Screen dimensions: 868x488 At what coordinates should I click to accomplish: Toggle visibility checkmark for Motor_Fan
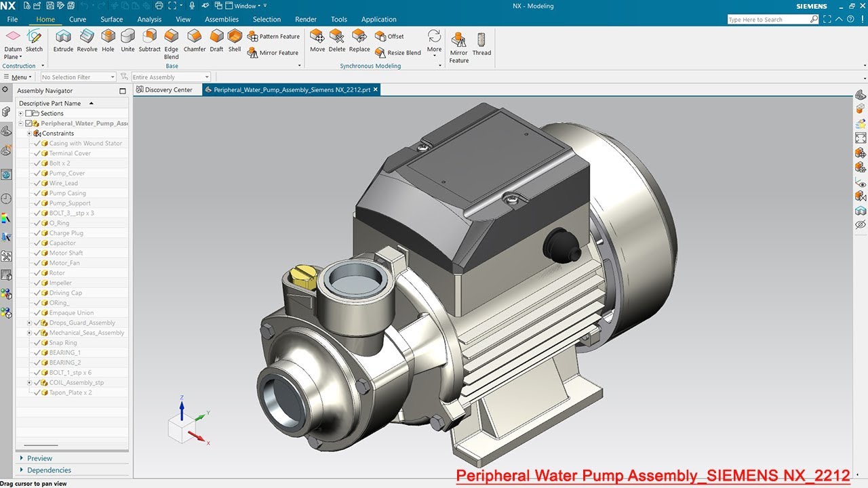[37, 263]
